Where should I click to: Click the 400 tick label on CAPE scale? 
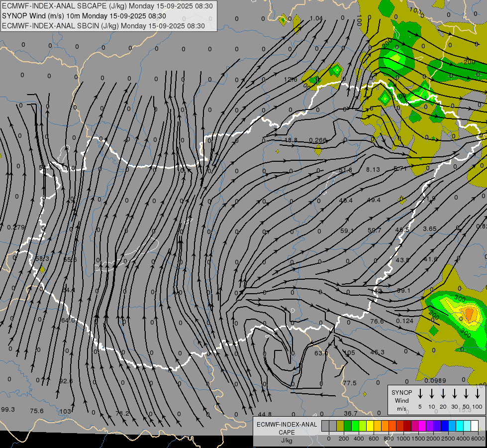[x=359, y=439]
